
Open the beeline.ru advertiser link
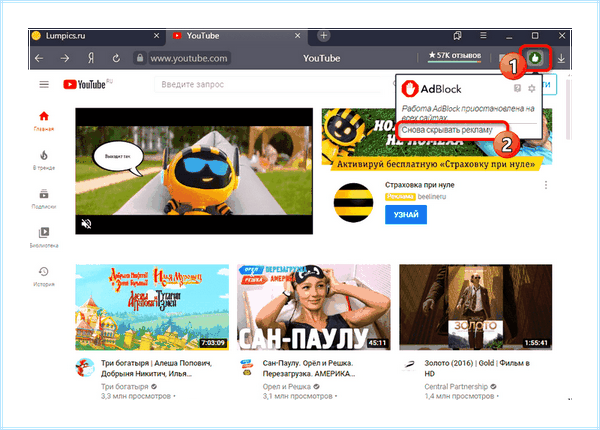pos(432,197)
